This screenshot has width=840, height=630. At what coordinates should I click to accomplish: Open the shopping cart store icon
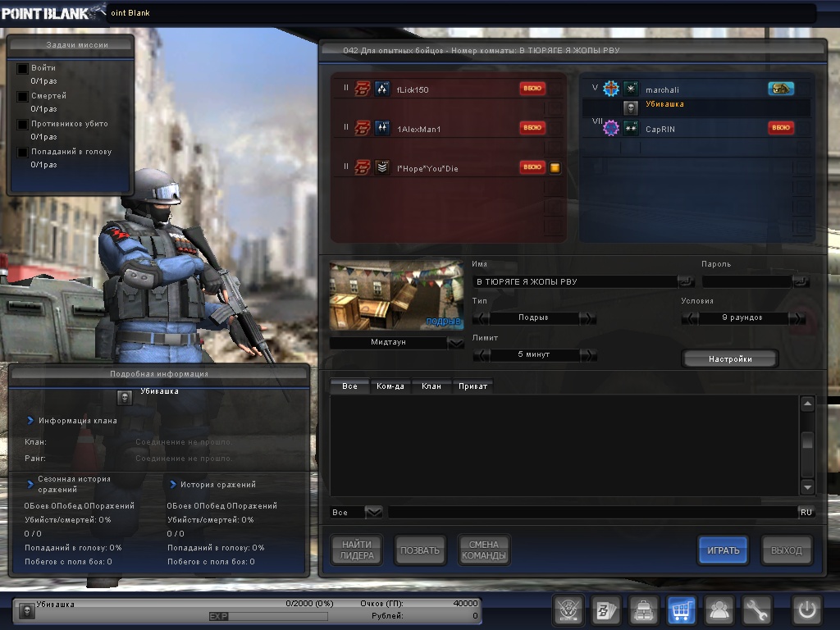click(682, 610)
